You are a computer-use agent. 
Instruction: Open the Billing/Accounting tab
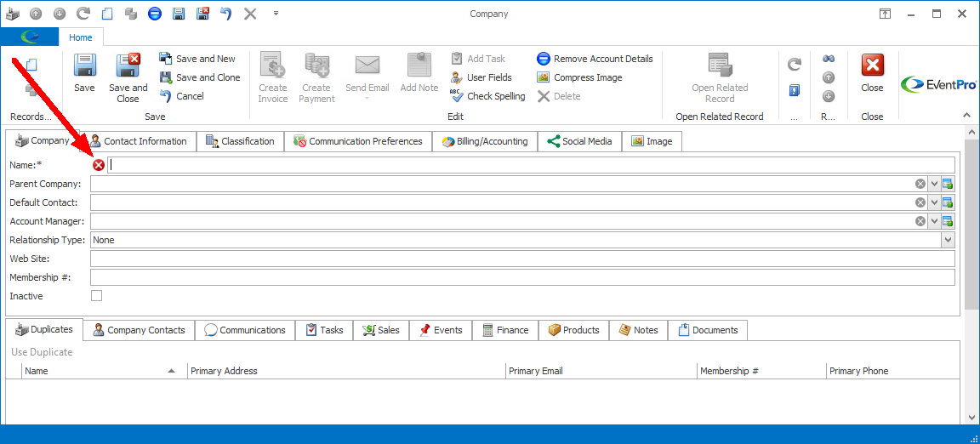pyautogui.click(x=485, y=141)
